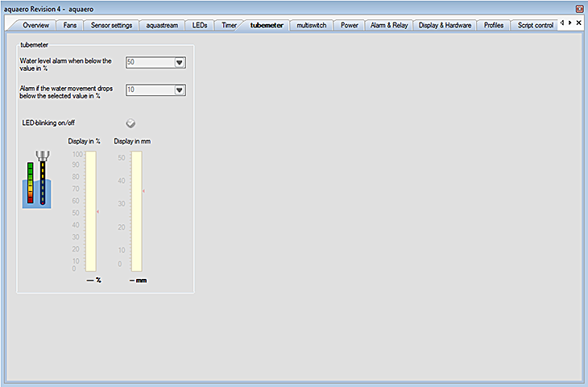Click the tubemeter water tank illustration icon
Image resolution: width=588 pixels, height=387 pixels.
coord(37,180)
